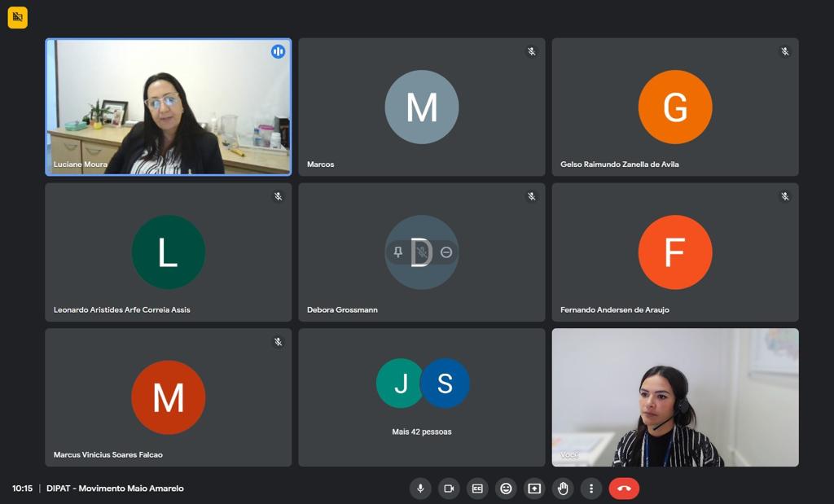Open the emoji reactions

click(506, 489)
